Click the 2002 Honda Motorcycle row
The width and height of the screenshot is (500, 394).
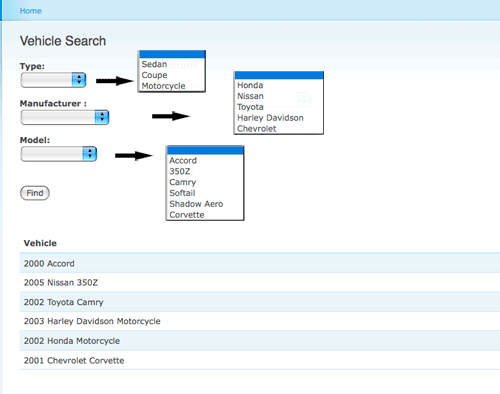(260, 341)
